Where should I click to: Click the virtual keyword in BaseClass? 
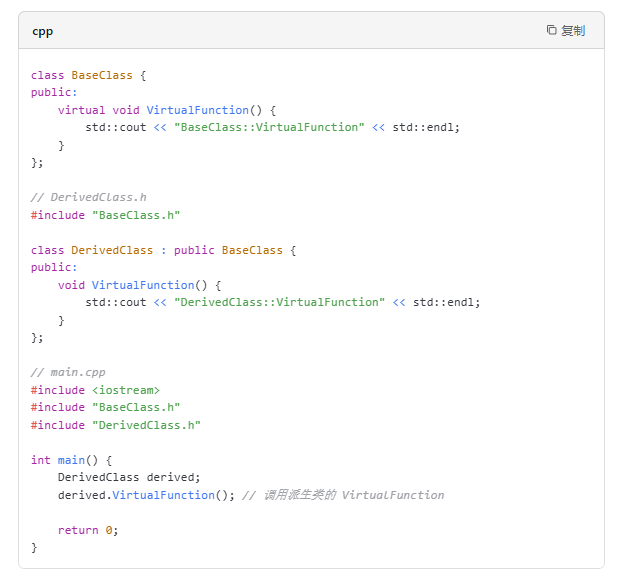pyautogui.click(x=81, y=110)
